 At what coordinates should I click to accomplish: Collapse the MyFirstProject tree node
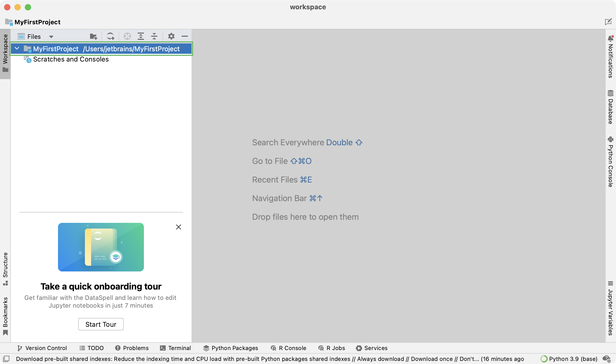tap(17, 49)
